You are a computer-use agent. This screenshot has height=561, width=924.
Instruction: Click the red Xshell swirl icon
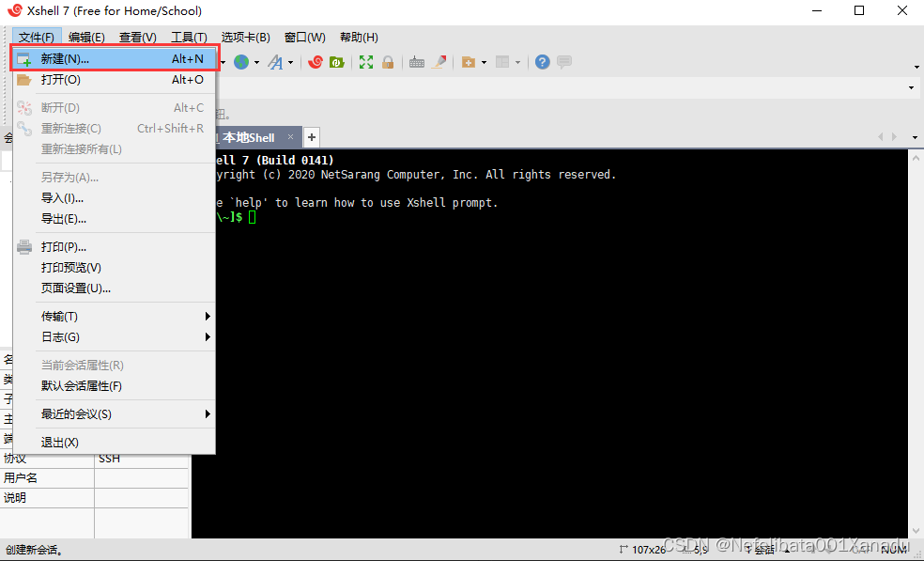(316, 62)
